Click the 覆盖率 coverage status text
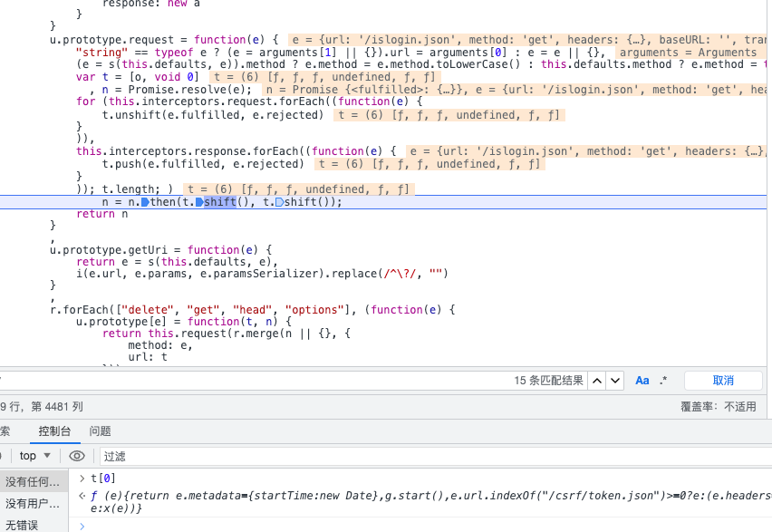This screenshot has height=532, width=772. 718,407
